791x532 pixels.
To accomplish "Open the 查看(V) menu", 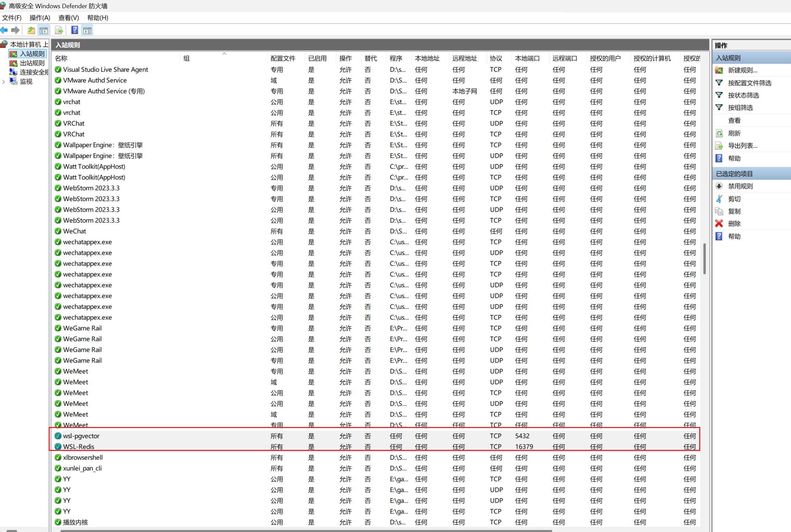I will point(68,18).
